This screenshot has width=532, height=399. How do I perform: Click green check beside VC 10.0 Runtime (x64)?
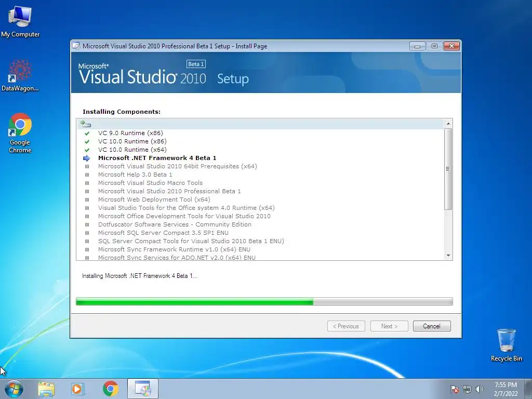tap(87, 150)
